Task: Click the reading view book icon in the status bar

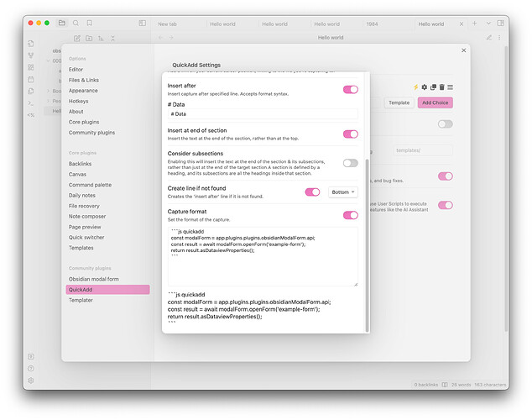Action: (445, 385)
